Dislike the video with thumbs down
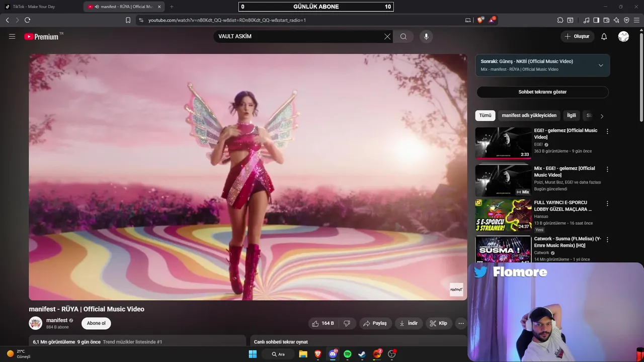This screenshot has width=644, height=362. pos(347,323)
